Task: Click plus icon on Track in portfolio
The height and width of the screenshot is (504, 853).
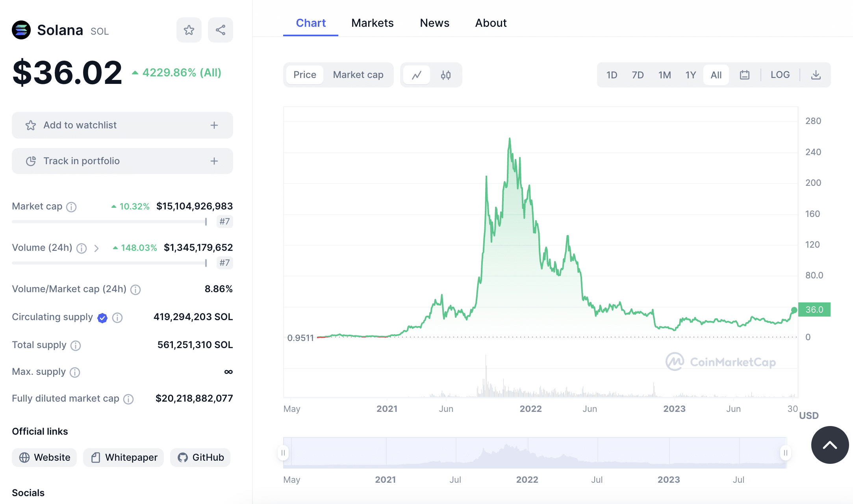Action: click(x=214, y=161)
